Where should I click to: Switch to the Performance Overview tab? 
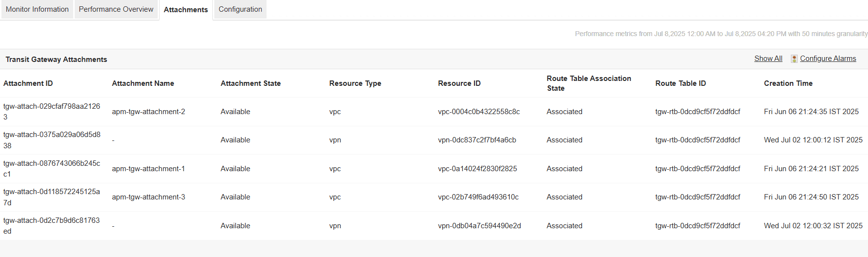click(116, 9)
